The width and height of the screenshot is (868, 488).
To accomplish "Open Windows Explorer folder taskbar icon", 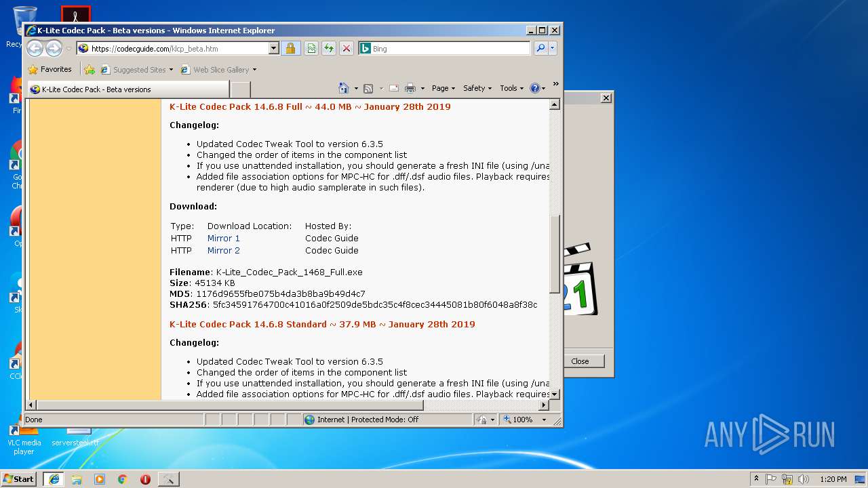I will pos(77,479).
